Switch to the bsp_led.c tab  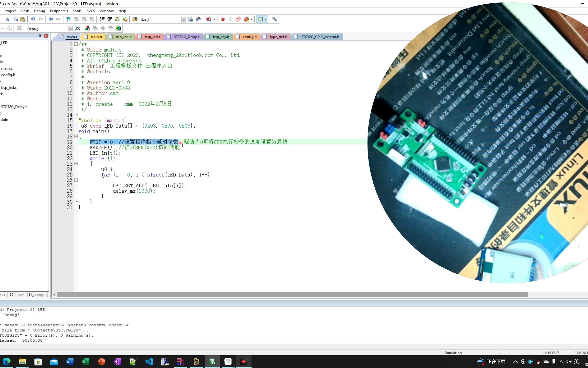coord(152,37)
